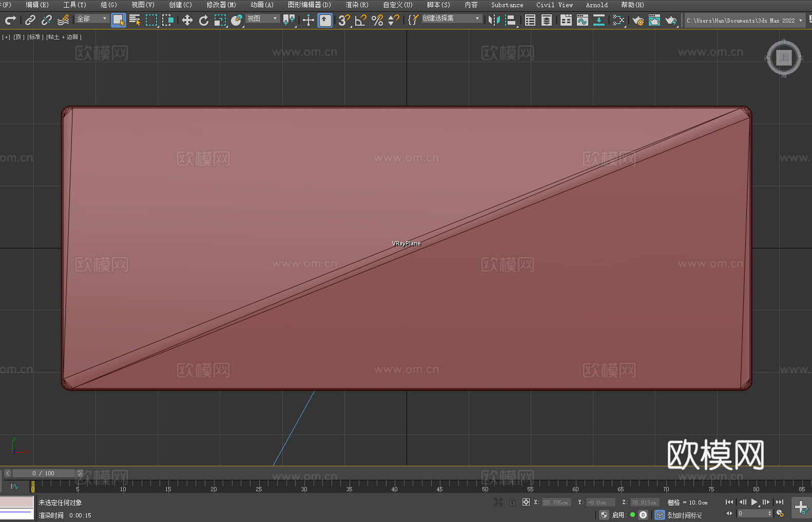Image resolution: width=812 pixels, height=522 pixels.
Task: Open the 创建选择集 dropdown
Action: (x=452, y=18)
